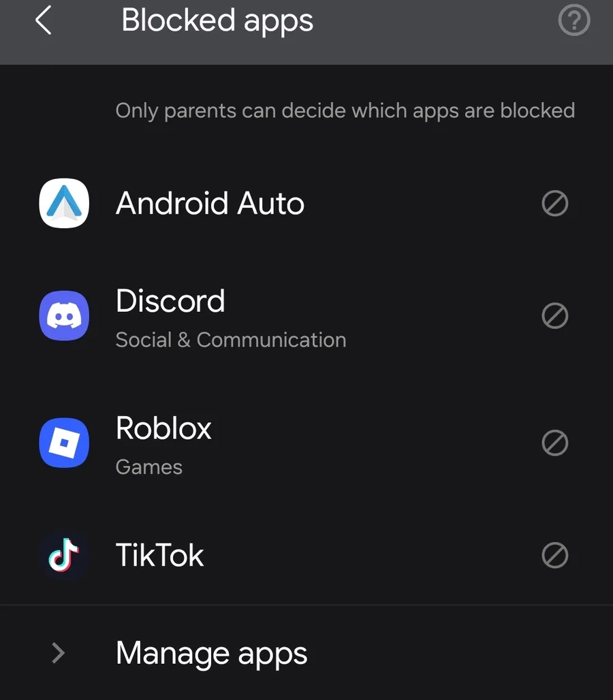This screenshot has height=700, width=613.
Task: Tap the 'Only parents can decide' notice
Action: point(345,110)
